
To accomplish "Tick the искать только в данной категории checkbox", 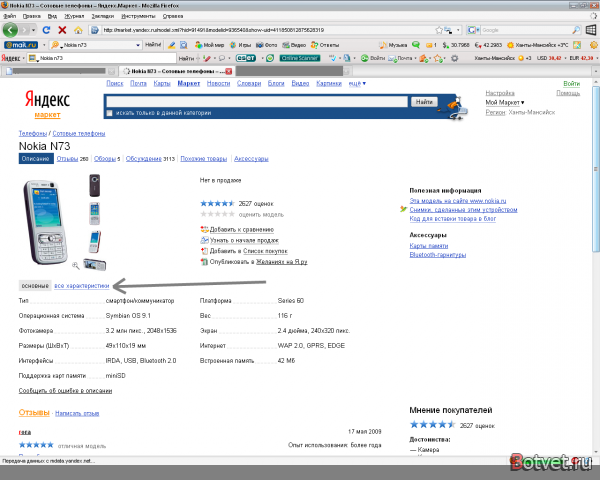I will [109, 113].
